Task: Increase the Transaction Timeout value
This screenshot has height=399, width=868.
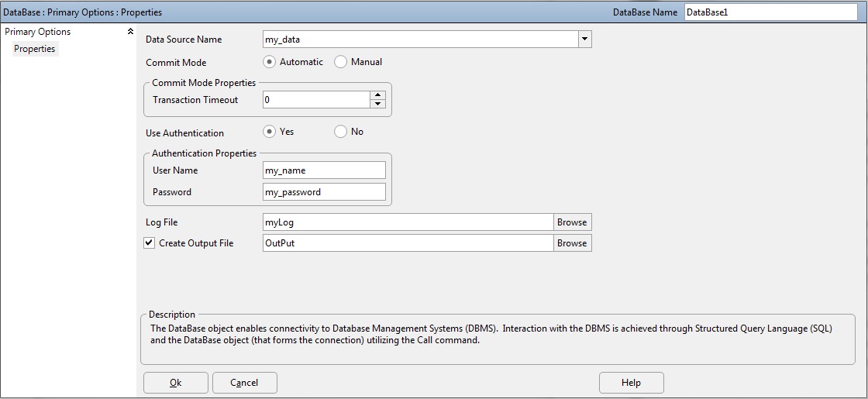Action: tap(377, 96)
